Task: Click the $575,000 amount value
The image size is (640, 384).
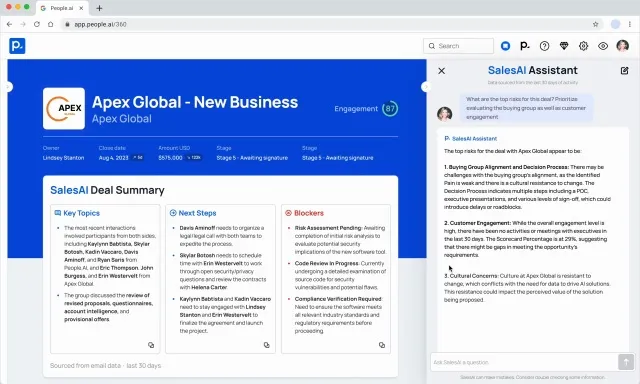Action: coord(170,158)
